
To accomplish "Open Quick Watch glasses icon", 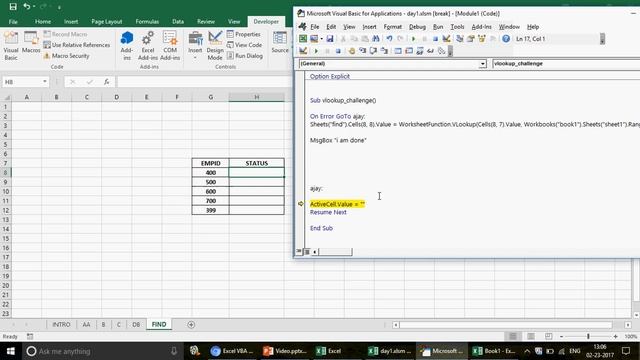I will pos(430,51).
